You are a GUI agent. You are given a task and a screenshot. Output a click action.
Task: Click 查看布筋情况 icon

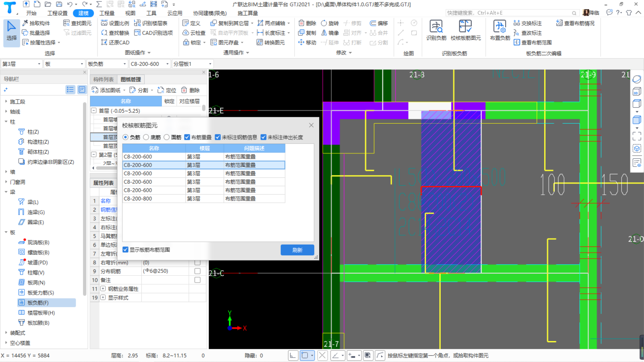[559, 23]
